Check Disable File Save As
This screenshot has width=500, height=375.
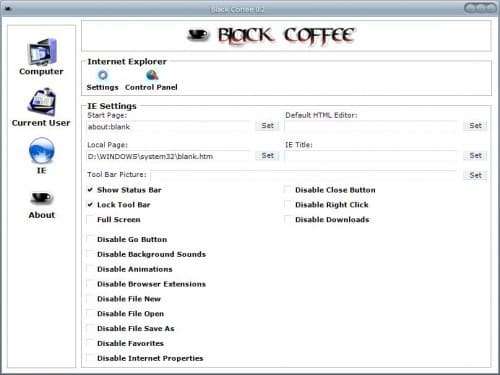[90, 328]
